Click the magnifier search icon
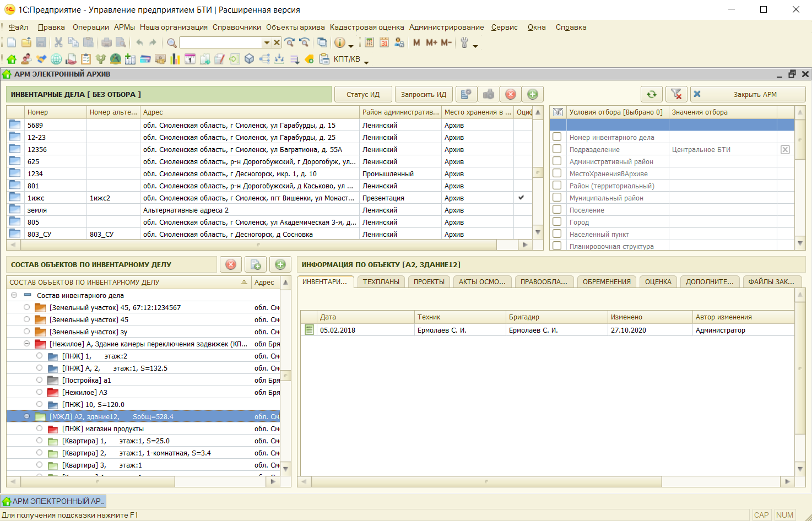The height and width of the screenshot is (521, 812). 172,42
